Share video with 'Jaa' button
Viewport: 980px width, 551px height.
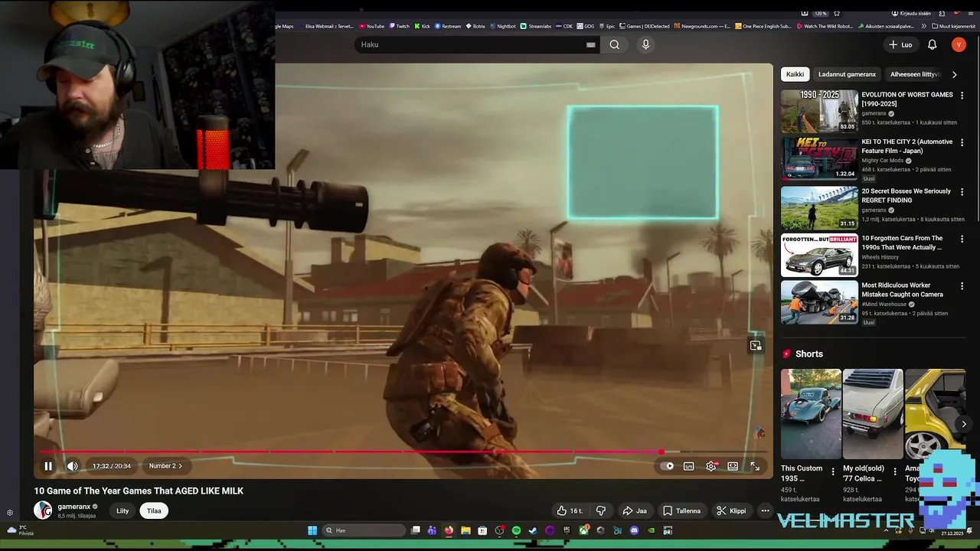[635, 510]
